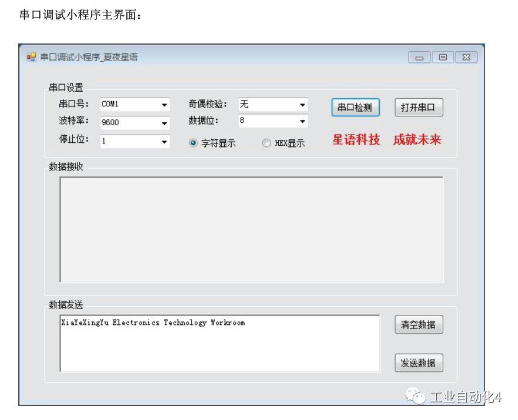Click the application icon in the title bar
Viewport: 518px width, 420px height.
[31, 58]
